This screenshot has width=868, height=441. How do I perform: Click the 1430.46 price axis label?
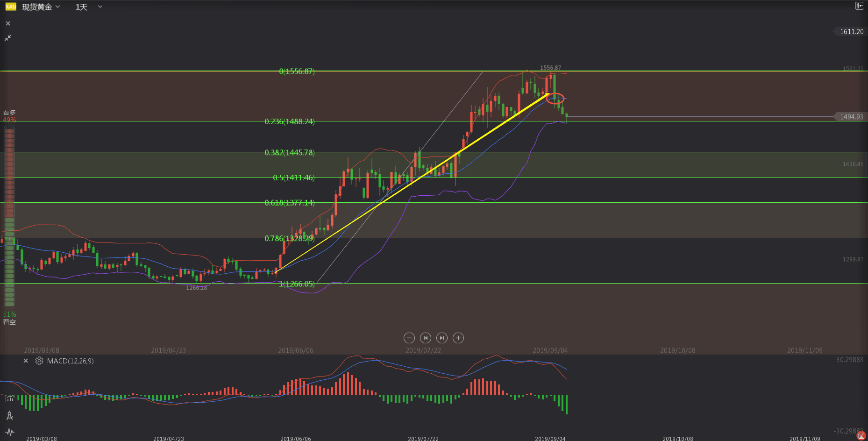(853, 164)
